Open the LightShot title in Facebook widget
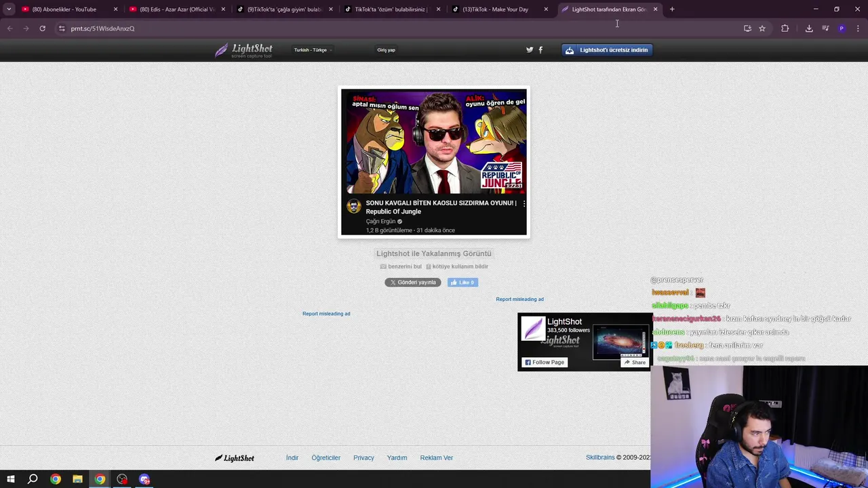The height and width of the screenshot is (488, 868). pos(564,322)
